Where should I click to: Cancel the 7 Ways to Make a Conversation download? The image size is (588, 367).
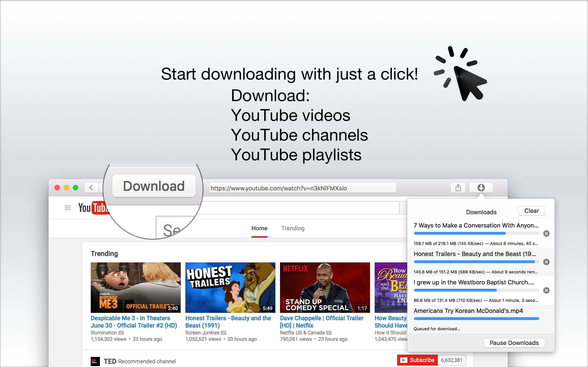click(546, 234)
